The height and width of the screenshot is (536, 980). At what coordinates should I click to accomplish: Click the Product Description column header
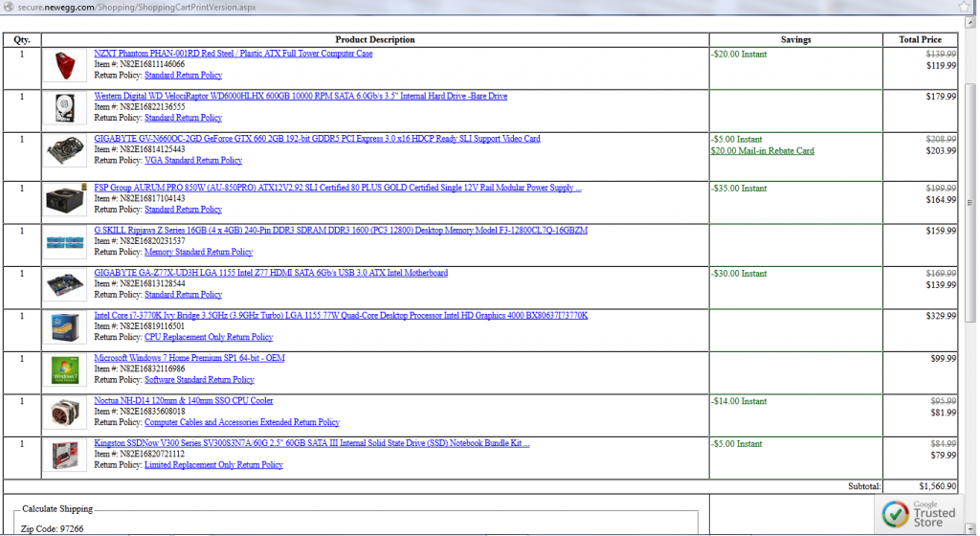(375, 39)
